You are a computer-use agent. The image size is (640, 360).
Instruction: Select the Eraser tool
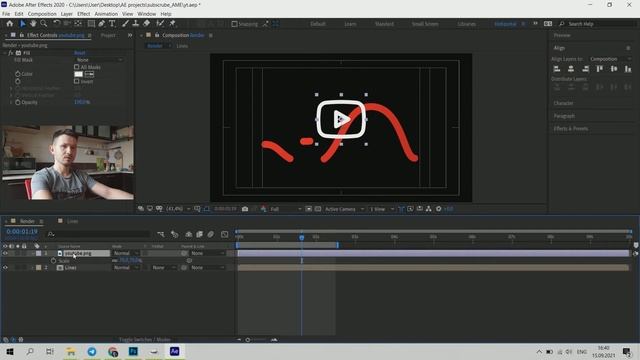point(147,24)
